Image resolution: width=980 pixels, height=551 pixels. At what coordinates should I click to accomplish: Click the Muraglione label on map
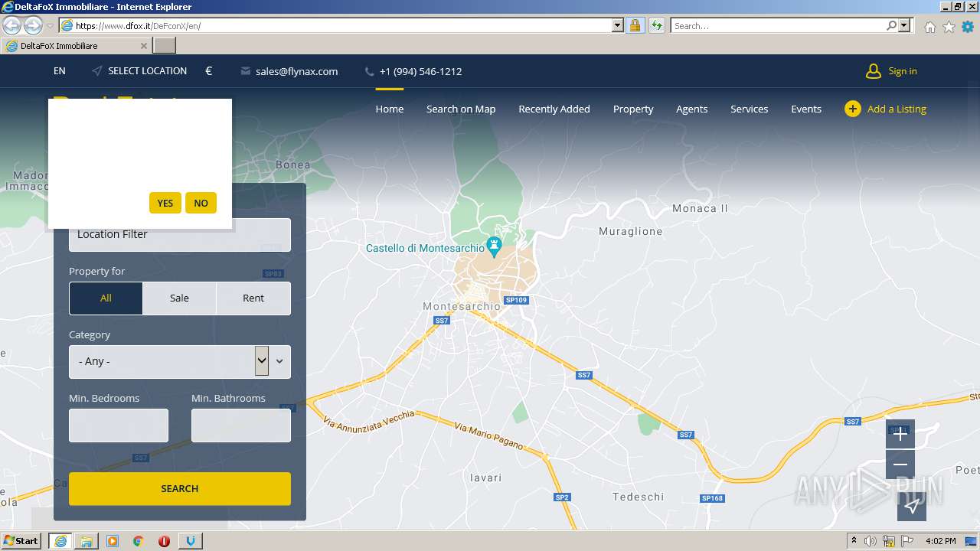631,231
